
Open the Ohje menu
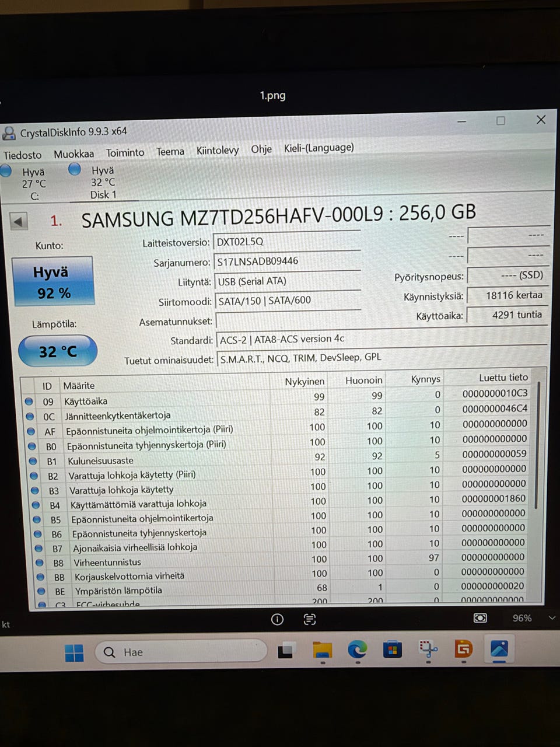click(x=261, y=149)
